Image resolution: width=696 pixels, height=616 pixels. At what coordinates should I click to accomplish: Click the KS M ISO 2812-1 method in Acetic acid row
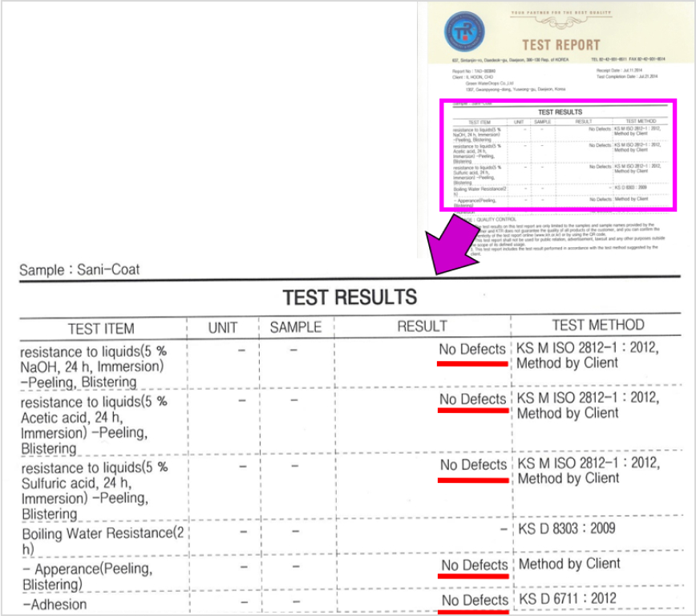click(588, 405)
